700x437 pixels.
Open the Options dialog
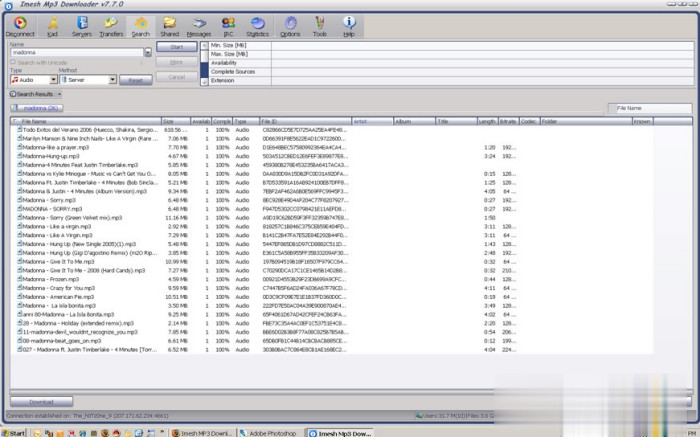coord(290,26)
